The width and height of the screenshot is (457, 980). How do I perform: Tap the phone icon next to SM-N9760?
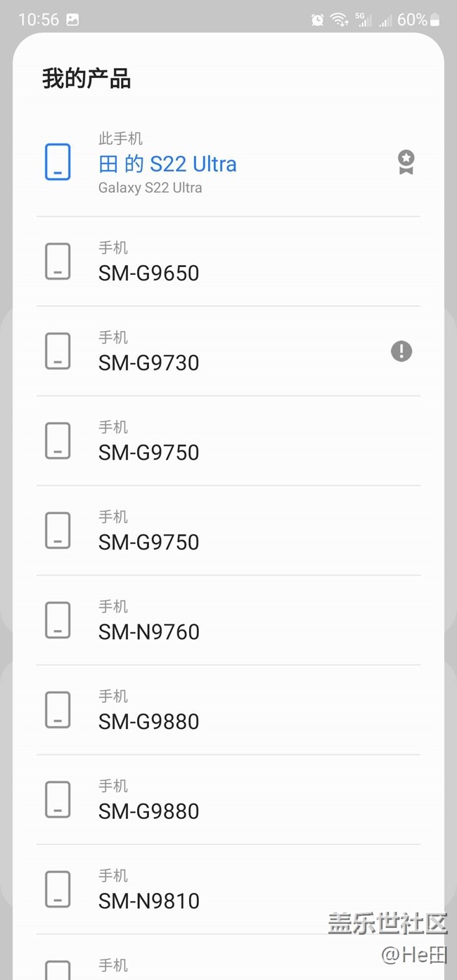click(58, 620)
